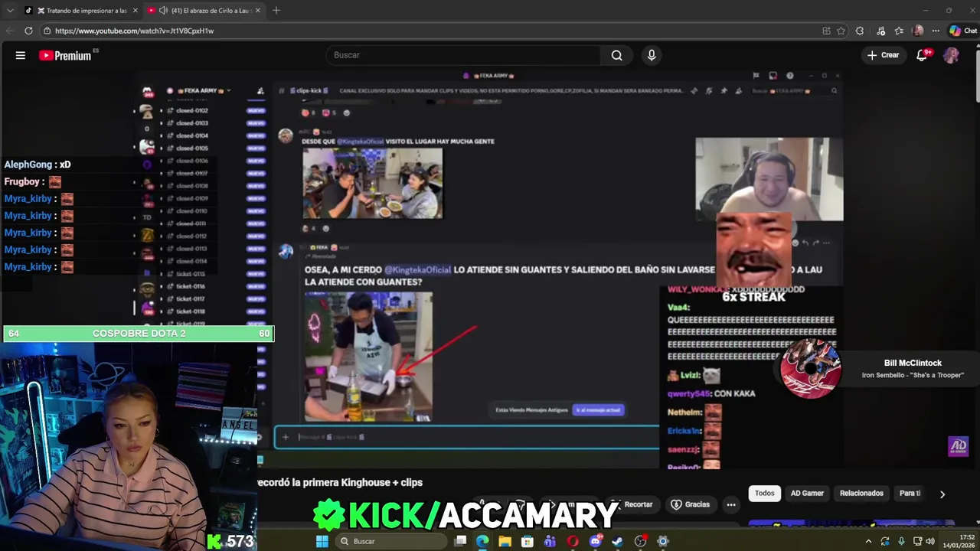
Task: Open the YouTube guide hamburger menu
Action: click(21, 55)
